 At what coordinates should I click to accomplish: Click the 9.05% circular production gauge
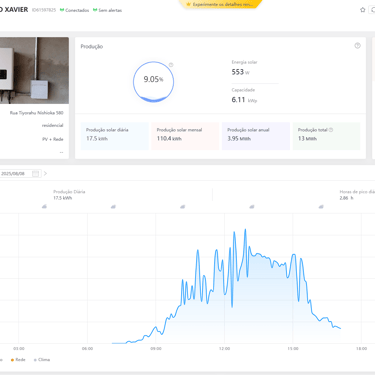click(x=153, y=82)
